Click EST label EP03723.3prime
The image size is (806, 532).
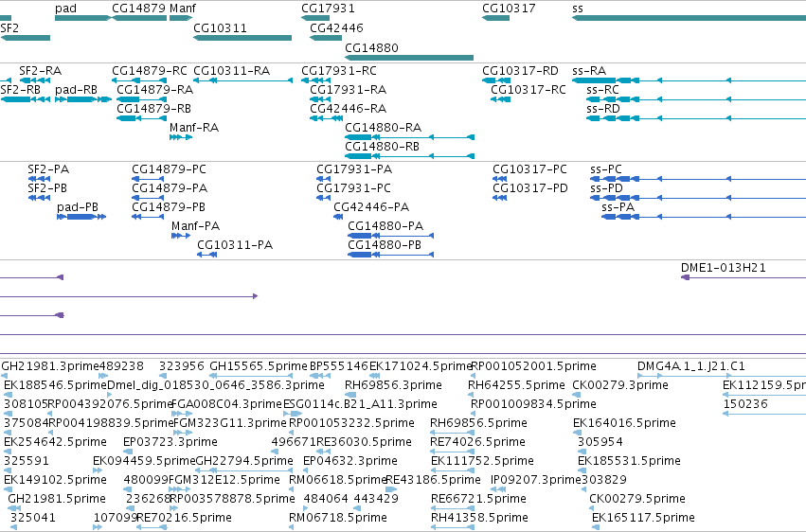tap(170, 442)
